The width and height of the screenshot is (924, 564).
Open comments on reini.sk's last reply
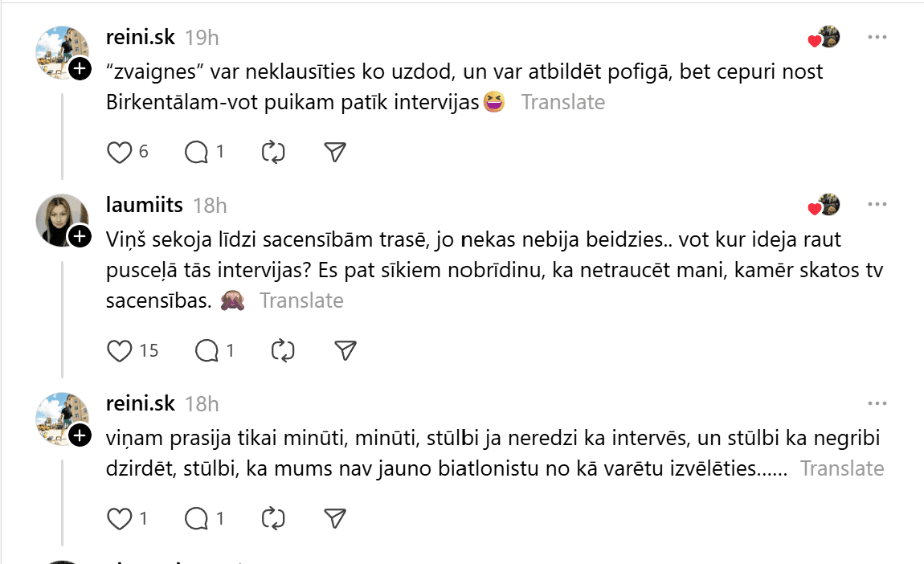coord(196,519)
